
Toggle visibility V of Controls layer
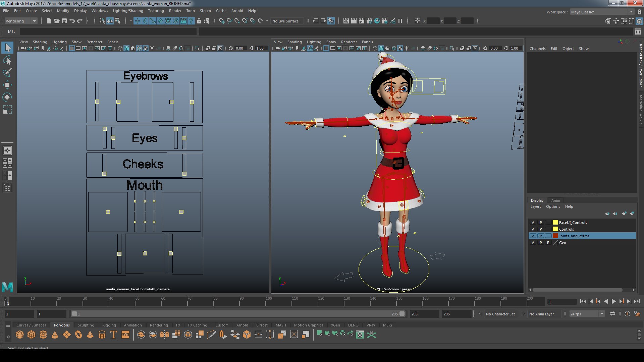pyautogui.click(x=533, y=229)
